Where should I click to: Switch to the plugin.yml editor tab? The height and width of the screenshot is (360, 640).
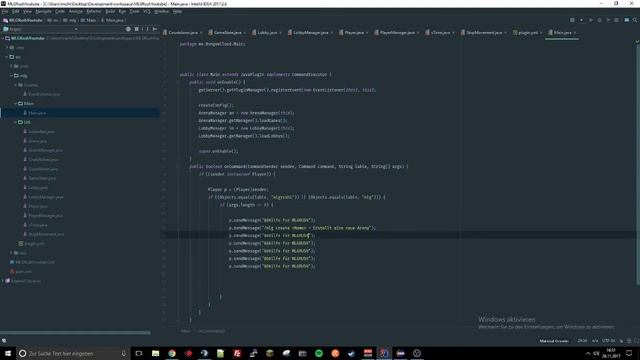(x=527, y=32)
